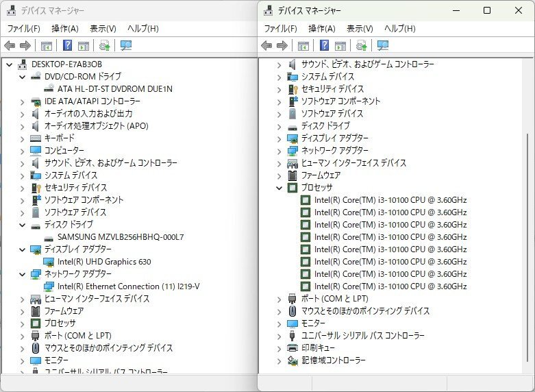The height and width of the screenshot is (392, 535).
Task: Expand ポート (COM と LPT) in right window
Action: click(279, 299)
